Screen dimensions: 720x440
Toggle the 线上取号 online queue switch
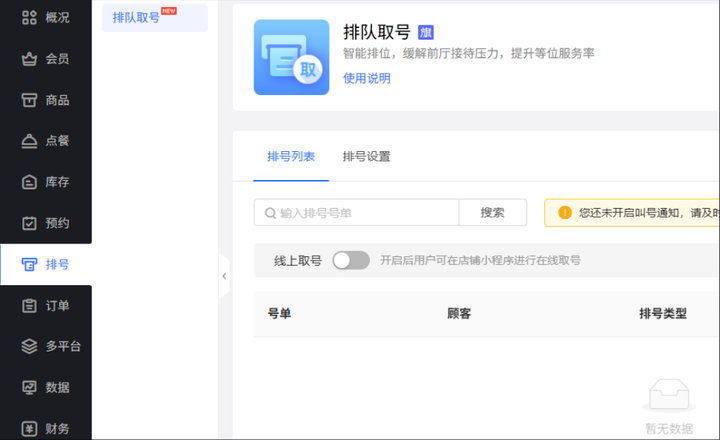pos(350,260)
